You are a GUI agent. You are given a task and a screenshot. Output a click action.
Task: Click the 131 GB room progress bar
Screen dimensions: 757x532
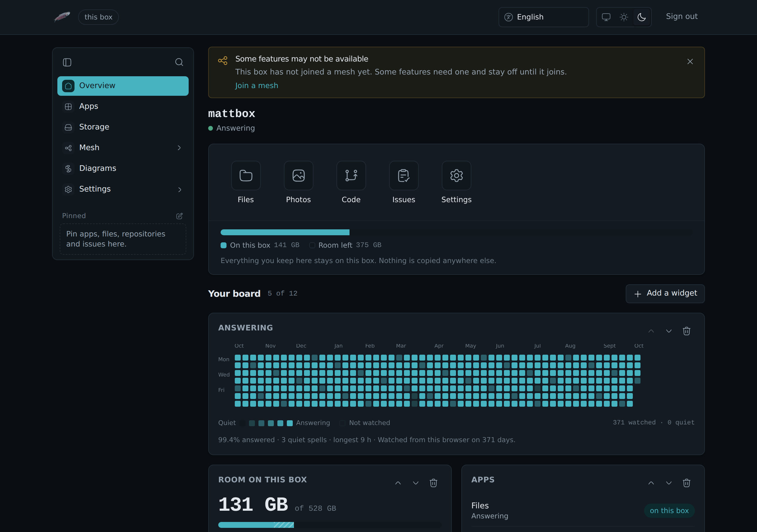tap(330, 525)
